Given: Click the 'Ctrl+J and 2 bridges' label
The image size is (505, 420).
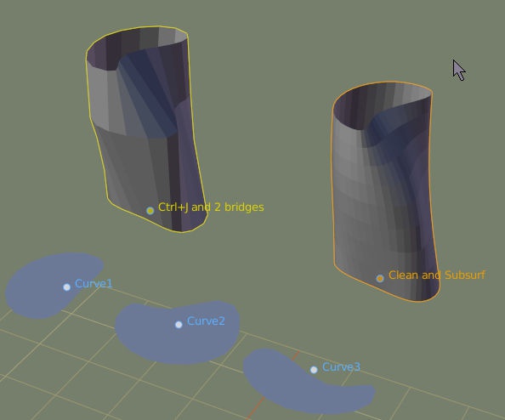Looking at the screenshot, I should 211,207.
